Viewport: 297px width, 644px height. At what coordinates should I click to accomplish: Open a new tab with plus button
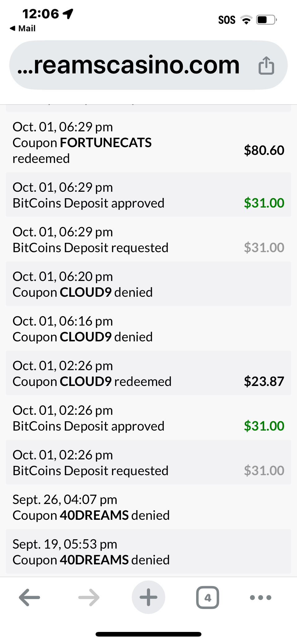click(x=148, y=597)
